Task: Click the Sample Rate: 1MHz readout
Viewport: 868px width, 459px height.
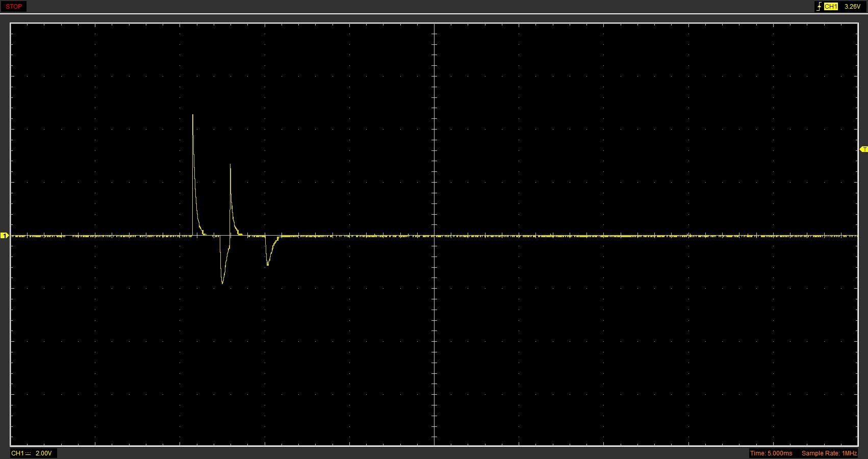Action: pos(829,453)
